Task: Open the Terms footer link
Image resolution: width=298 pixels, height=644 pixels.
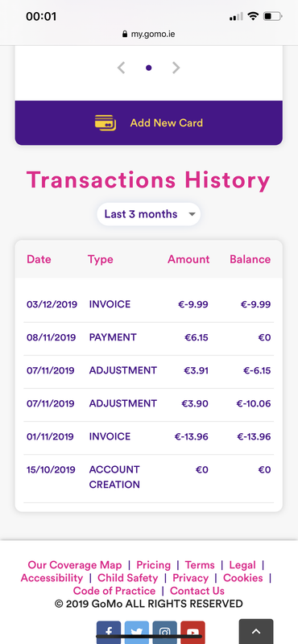Action: tap(200, 565)
